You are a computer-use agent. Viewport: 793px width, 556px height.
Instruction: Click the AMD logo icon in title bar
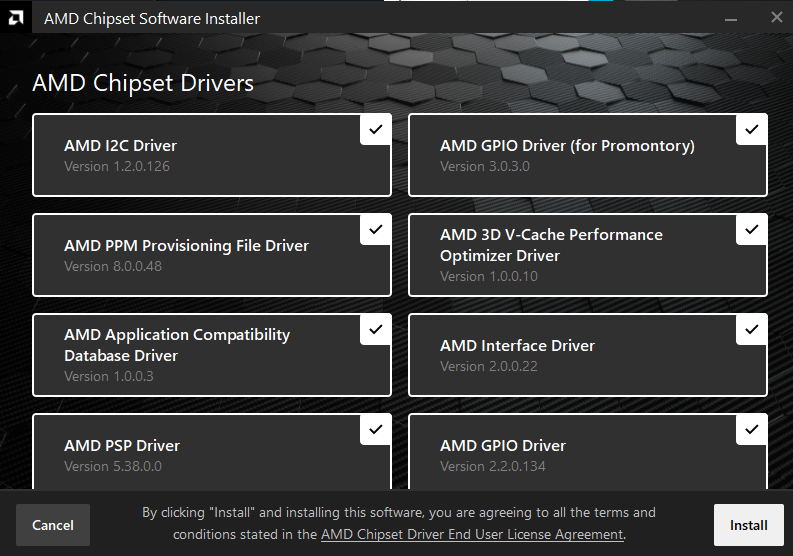tap(16, 18)
